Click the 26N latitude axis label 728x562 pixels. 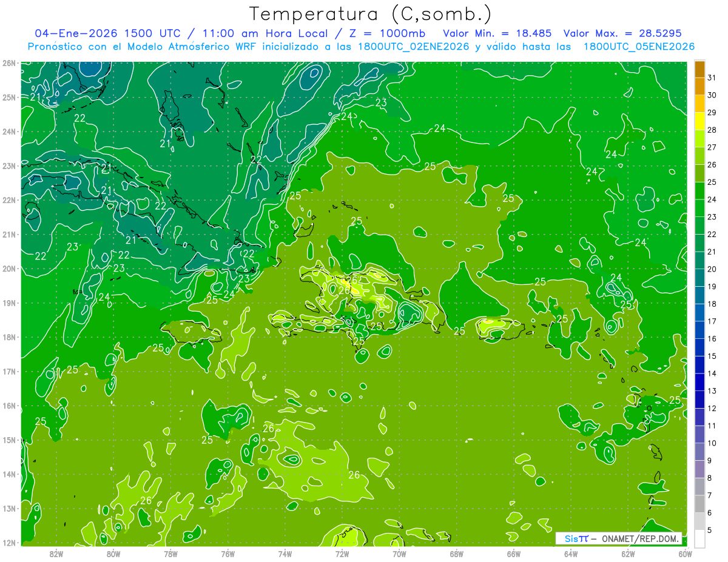pos(9,63)
